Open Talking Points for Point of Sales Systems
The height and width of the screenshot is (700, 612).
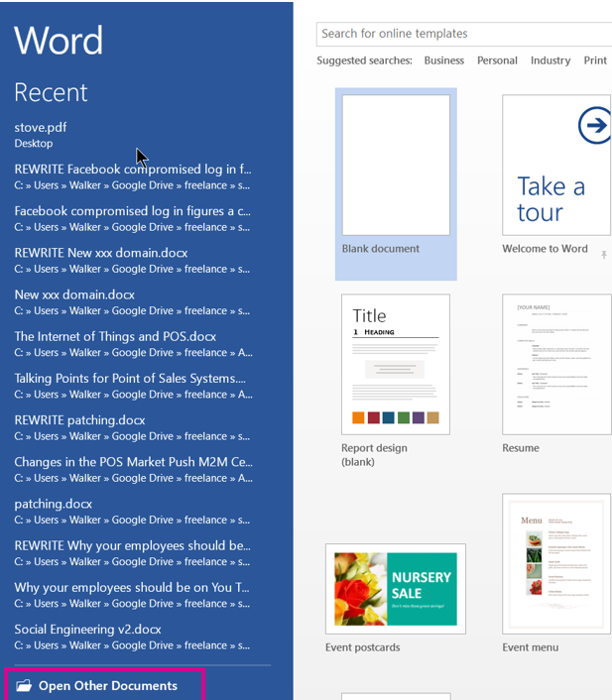pyautogui.click(x=134, y=386)
